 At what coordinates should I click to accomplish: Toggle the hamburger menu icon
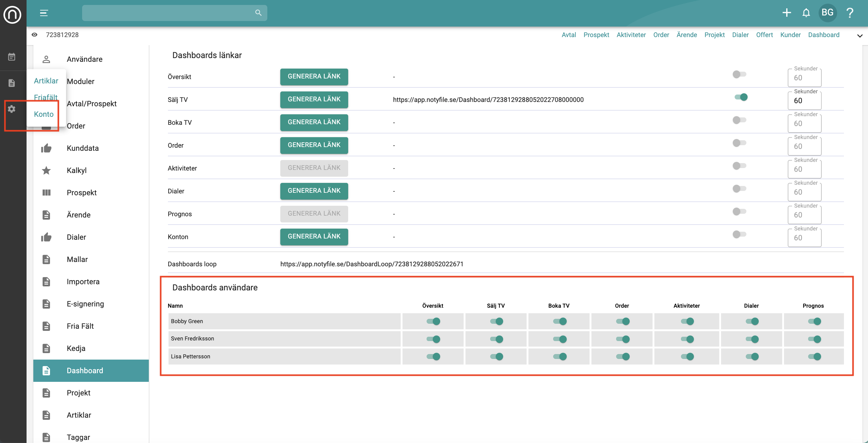tap(44, 13)
